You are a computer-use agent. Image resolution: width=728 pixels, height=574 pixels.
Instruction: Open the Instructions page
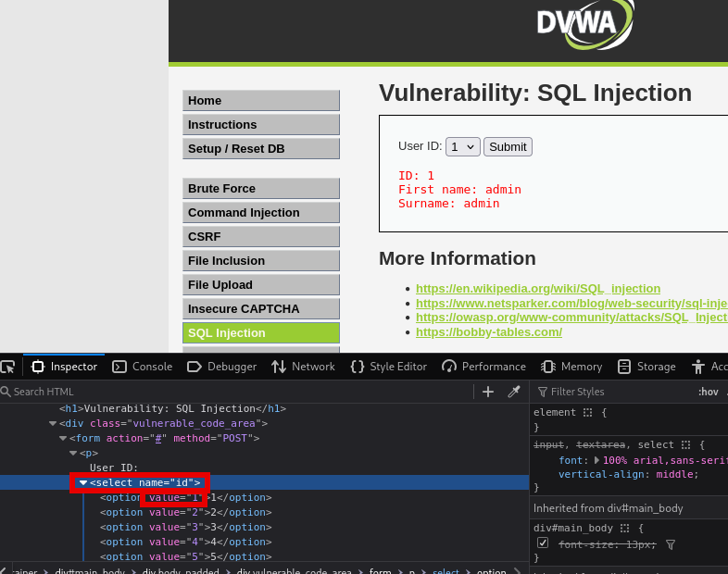click(x=261, y=124)
